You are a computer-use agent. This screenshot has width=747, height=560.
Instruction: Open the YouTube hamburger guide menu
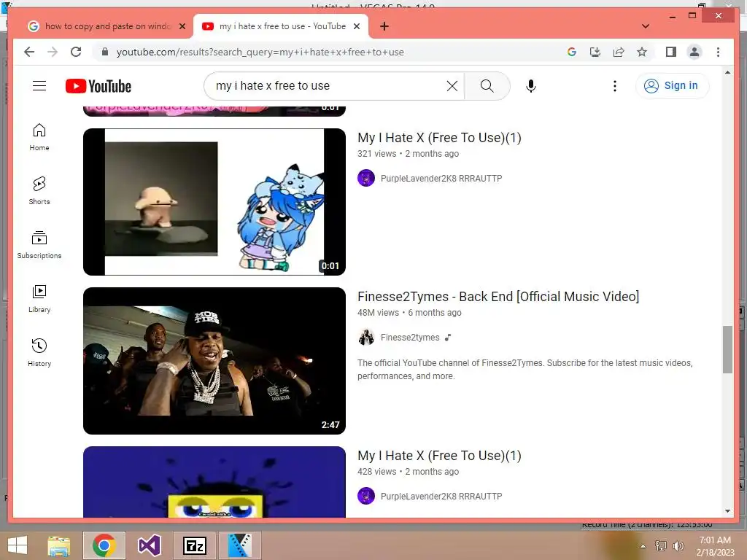click(x=39, y=86)
